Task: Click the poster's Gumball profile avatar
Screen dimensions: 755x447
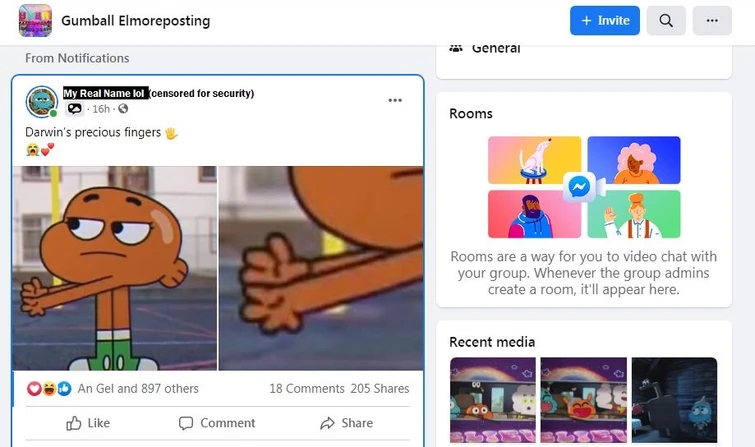Action: pos(41,102)
